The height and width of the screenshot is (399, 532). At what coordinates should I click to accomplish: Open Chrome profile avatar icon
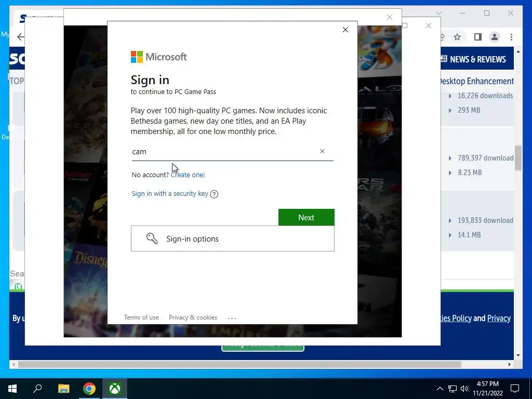pos(495,37)
